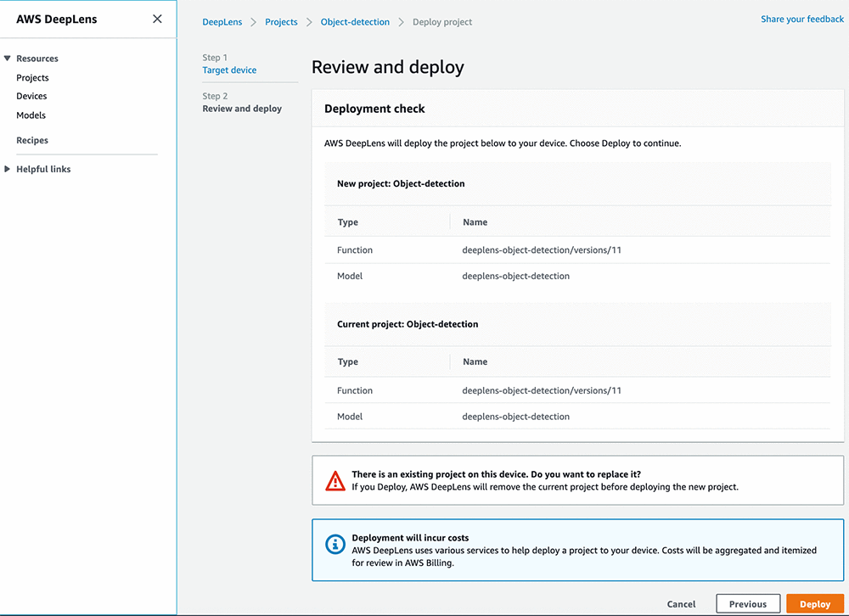The image size is (849, 616).
Task: Click existing project replace warning heading
Action: [496, 474]
